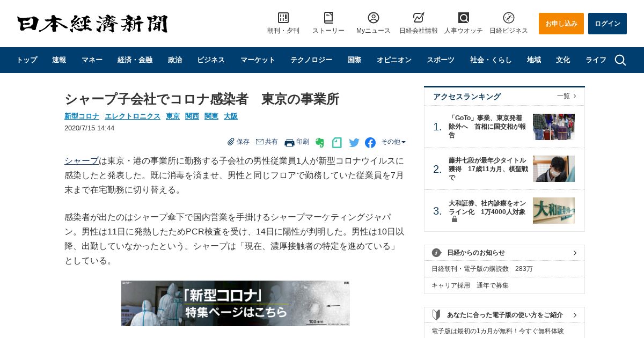Open the 日経会社情報 chart icon
Viewport: 644px width, 338px height.
click(419, 18)
